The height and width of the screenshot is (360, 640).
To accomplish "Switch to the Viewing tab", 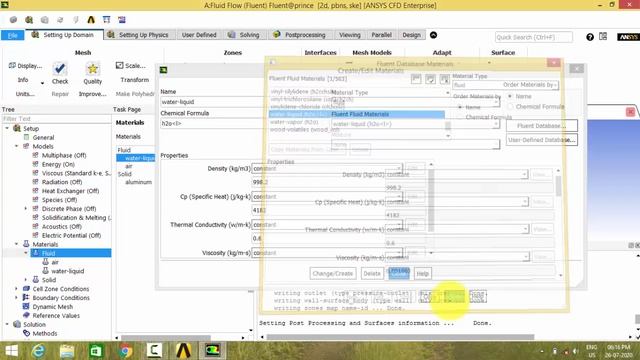I will 350,35.
